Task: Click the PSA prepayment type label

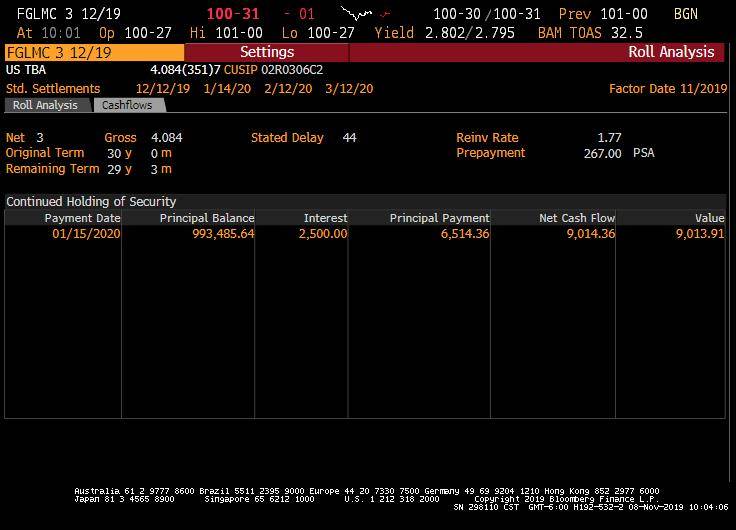Action: 644,153
